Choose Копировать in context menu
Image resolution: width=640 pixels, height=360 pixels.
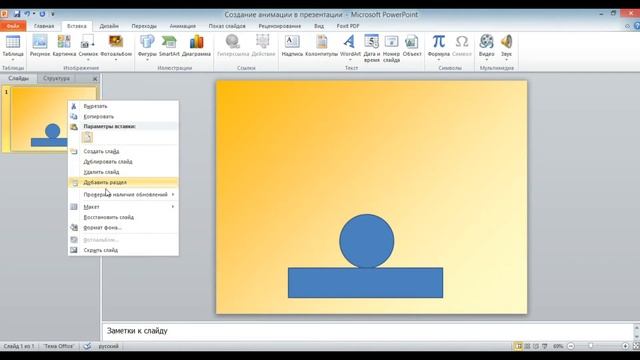click(123, 116)
